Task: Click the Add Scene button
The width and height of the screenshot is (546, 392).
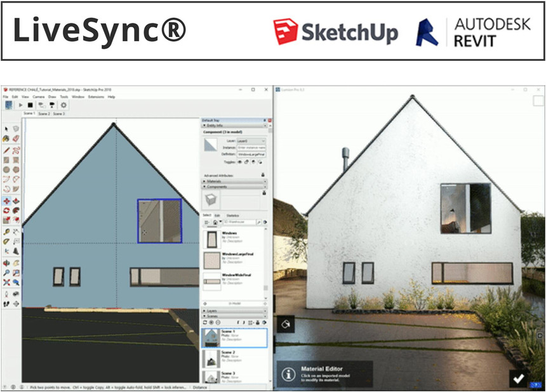Action: (x=211, y=323)
